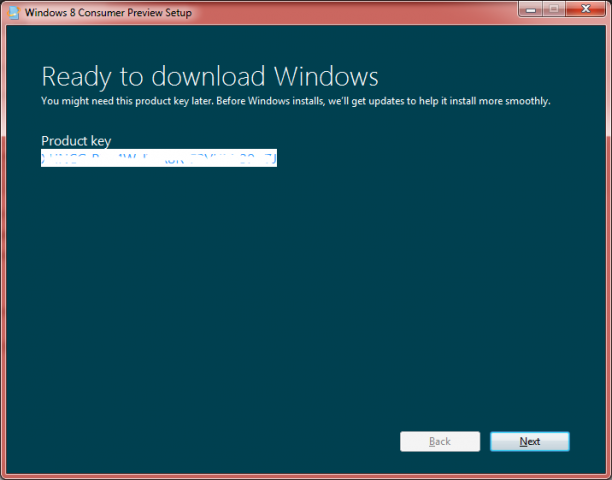
Task: Click the "Ready to download Windows" heading
Action: pos(210,77)
